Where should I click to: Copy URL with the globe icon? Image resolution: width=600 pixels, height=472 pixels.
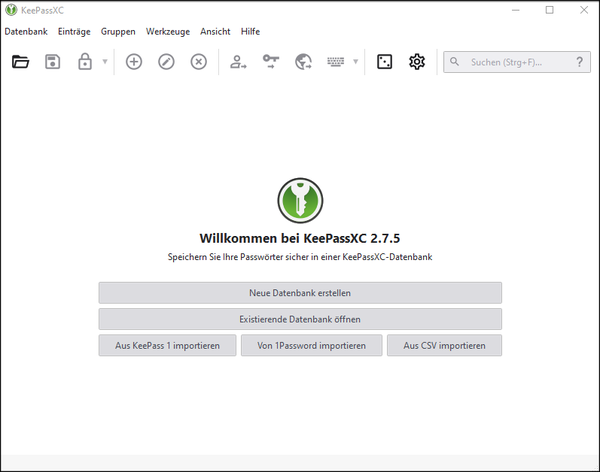point(303,62)
